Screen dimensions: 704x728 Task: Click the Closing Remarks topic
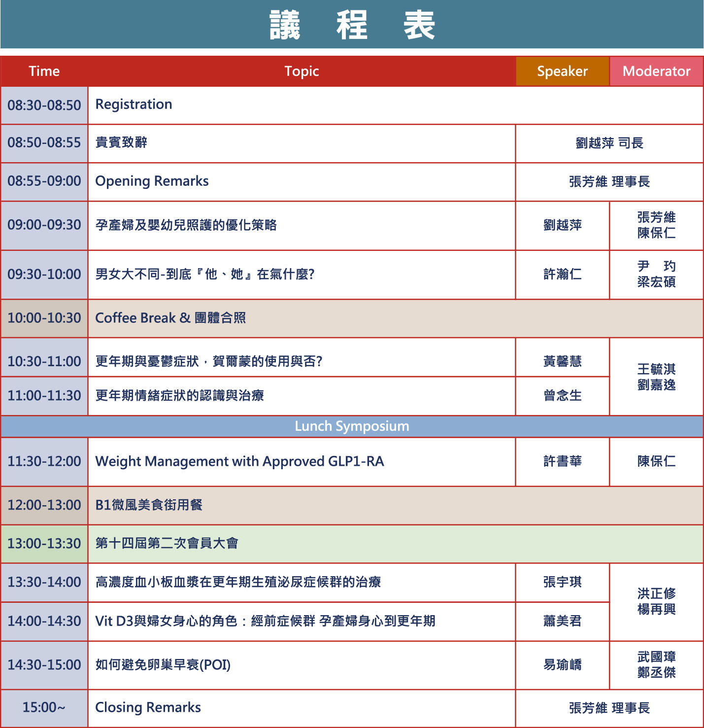(148, 708)
